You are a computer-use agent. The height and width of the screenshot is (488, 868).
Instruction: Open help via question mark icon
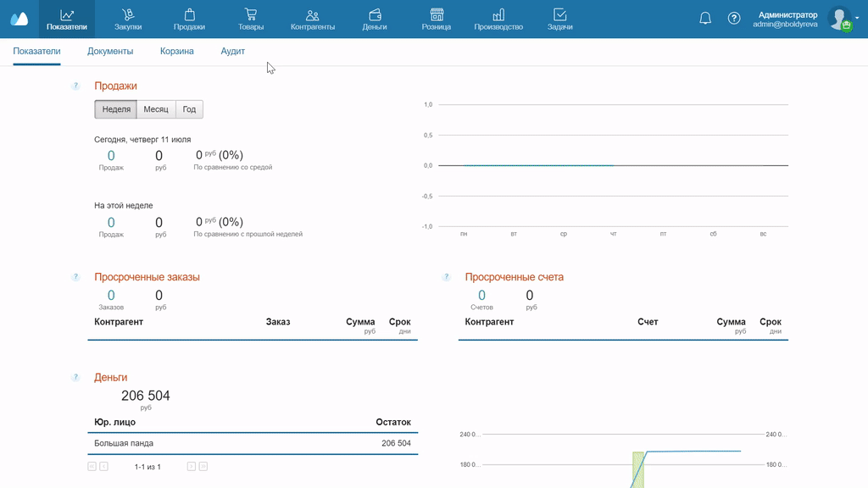[734, 19]
